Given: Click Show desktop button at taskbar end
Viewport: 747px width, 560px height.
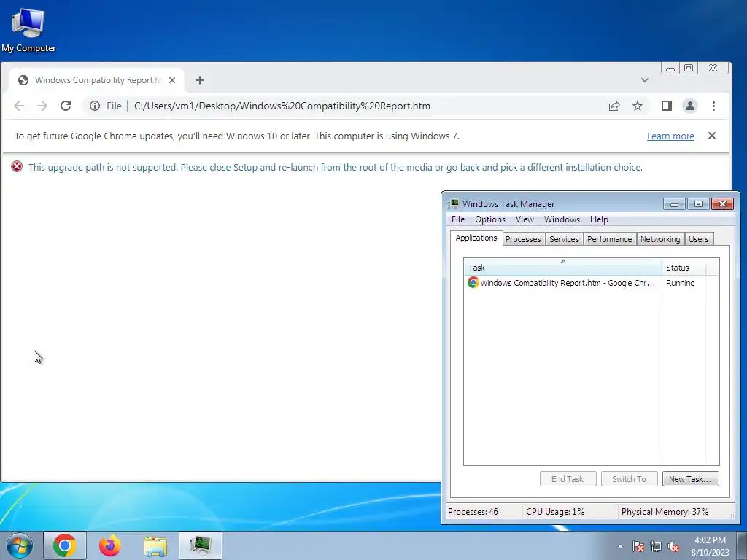Looking at the screenshot, I should click(x=742, y=545).
